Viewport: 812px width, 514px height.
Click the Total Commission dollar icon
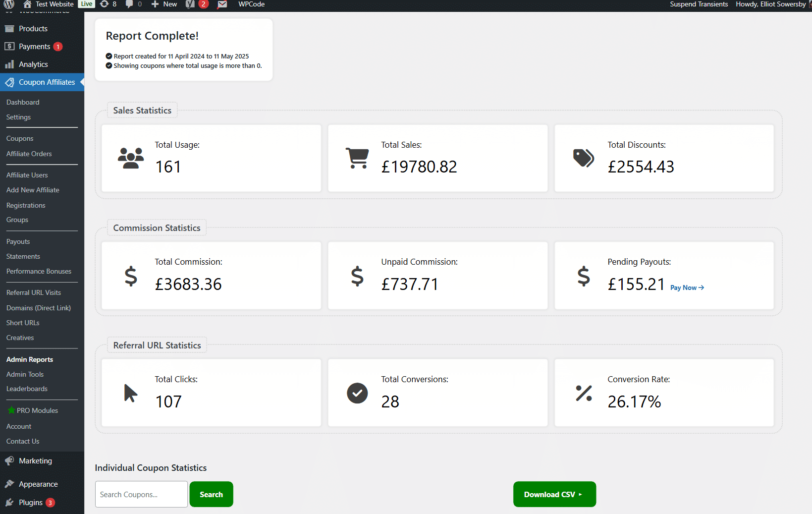tap(131, 276)
